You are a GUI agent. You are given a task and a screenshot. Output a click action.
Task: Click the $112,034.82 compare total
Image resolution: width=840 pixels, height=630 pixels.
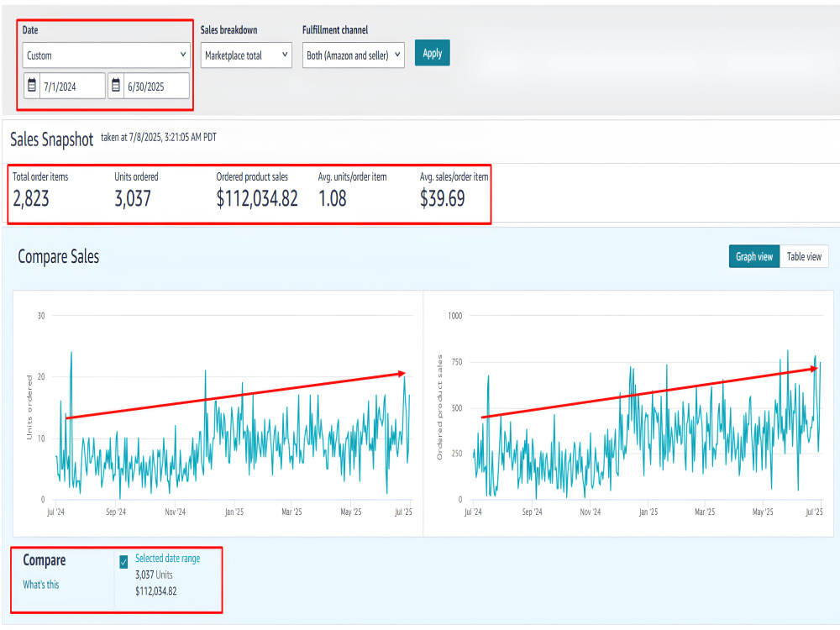pos(156,591)
